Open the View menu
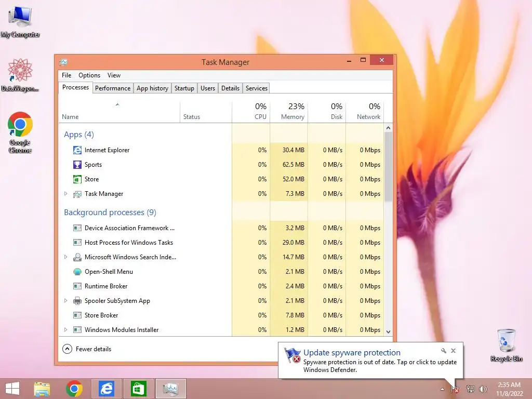The image size is (532, 399). (114, 75)
